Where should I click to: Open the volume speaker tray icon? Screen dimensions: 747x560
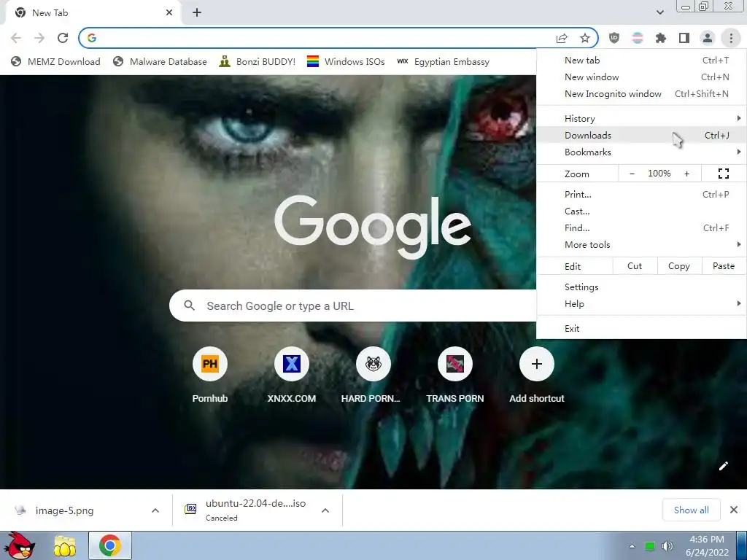[x=667, y=546]
